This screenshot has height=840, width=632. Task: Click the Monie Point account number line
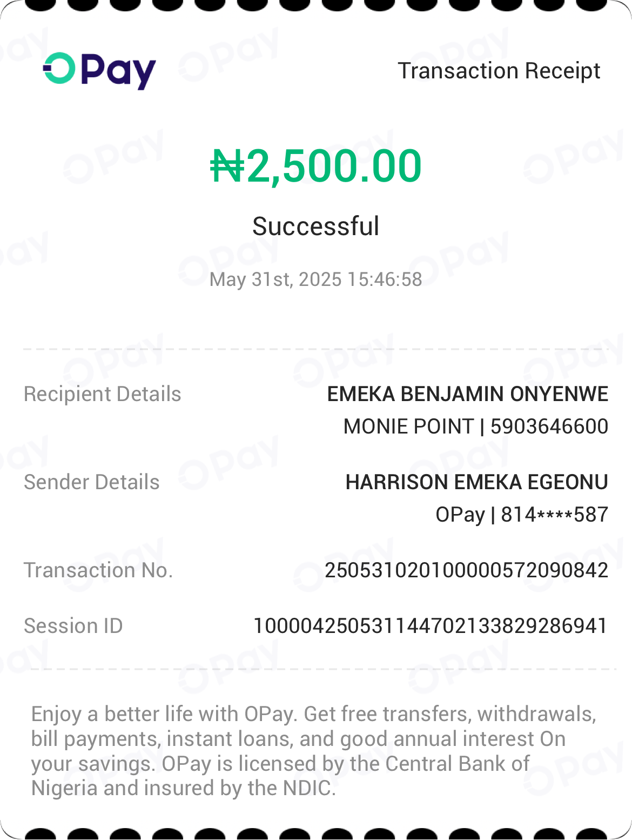point(475,426)
